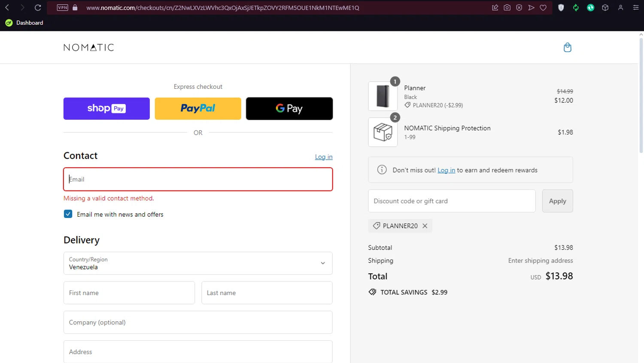The width and height of the screenshot is (644, 363).
Task: Click the "Enter shipping address" text
Action: pos(541,260)
